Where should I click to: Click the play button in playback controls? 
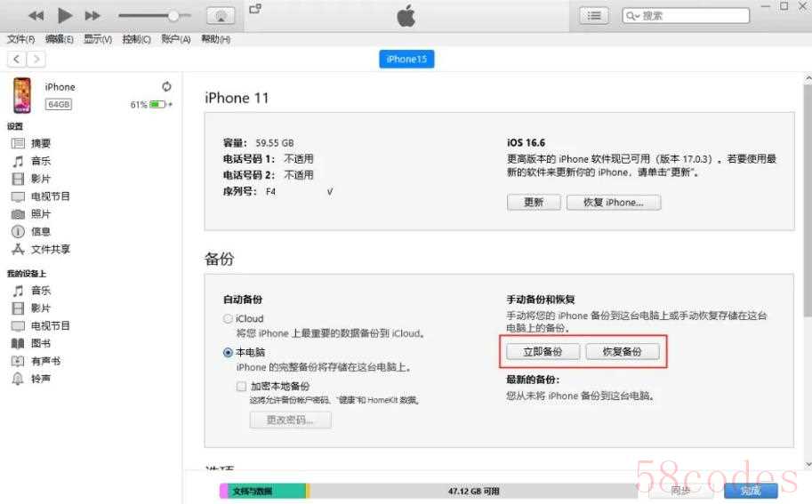pyautogui.click(x=65, y=15)
